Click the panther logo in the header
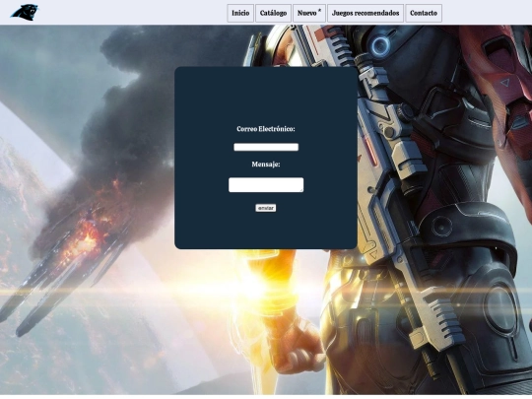The width and height of the screenshot is (532, 399). click(x=25, y=13)
